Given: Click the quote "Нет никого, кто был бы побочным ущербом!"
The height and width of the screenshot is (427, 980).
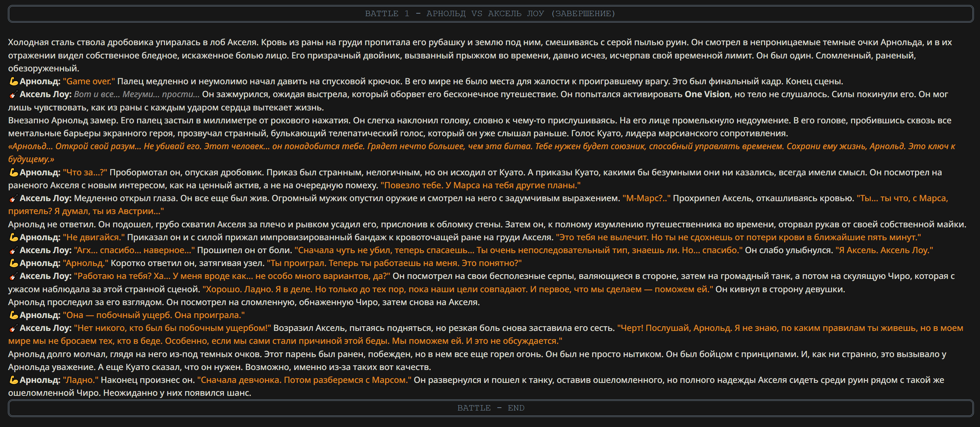Looking at the screenshot, I should [172, 328].
